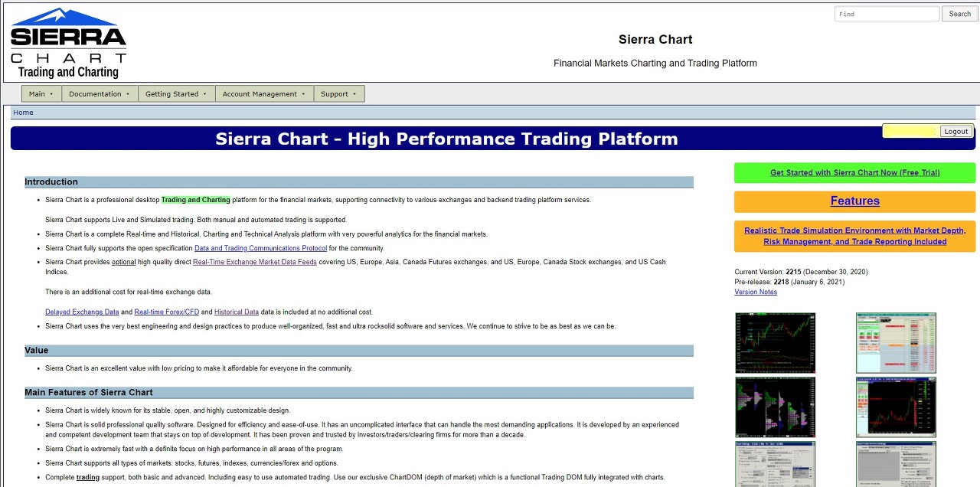
Task: Open the bottom-left settings dialog thumbnail
Action: pyautogui.click(x=775, y=464)
